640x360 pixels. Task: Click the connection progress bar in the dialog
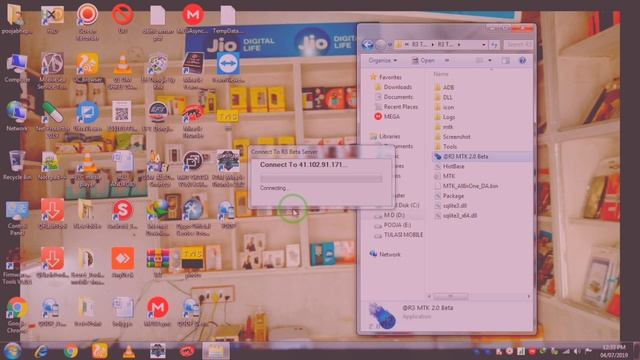[x=321, y=178]
